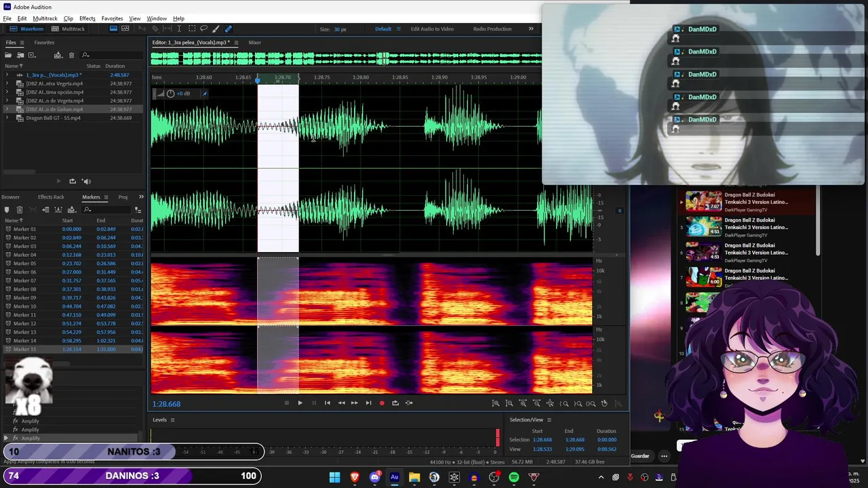Switch to Mixer tab
The height and width of the screenshot is (488, 868).
[x=254, y=43]
